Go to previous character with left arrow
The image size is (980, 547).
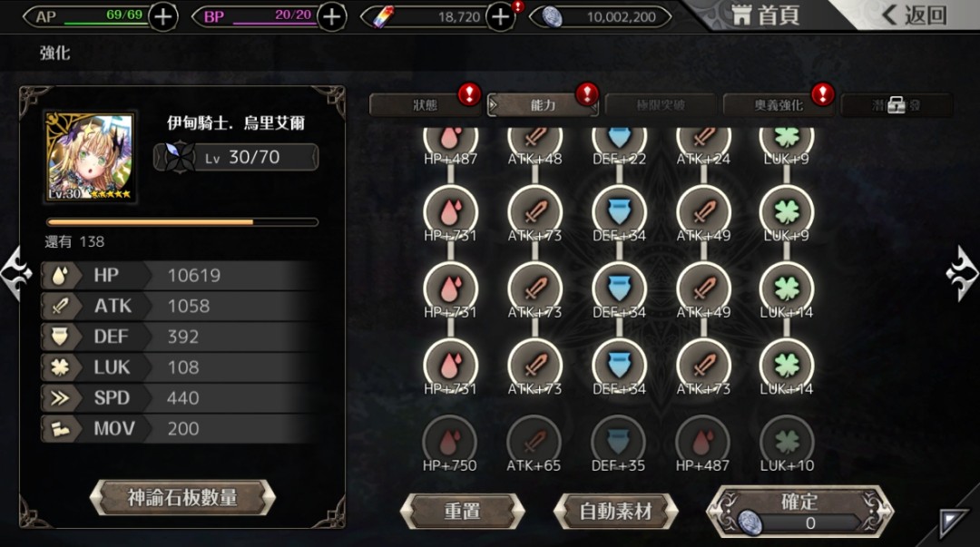(17, 274)
